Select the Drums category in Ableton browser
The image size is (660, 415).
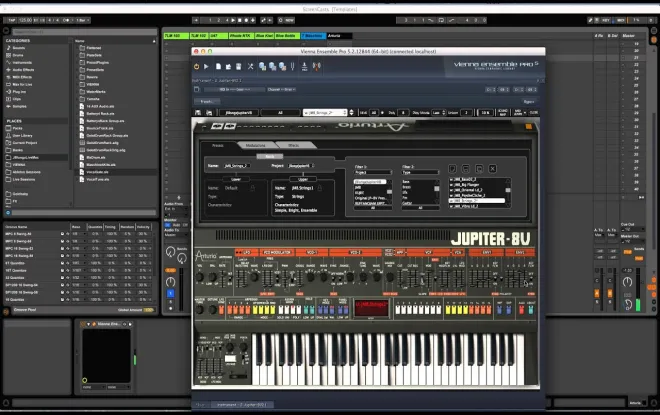point(18,55)
